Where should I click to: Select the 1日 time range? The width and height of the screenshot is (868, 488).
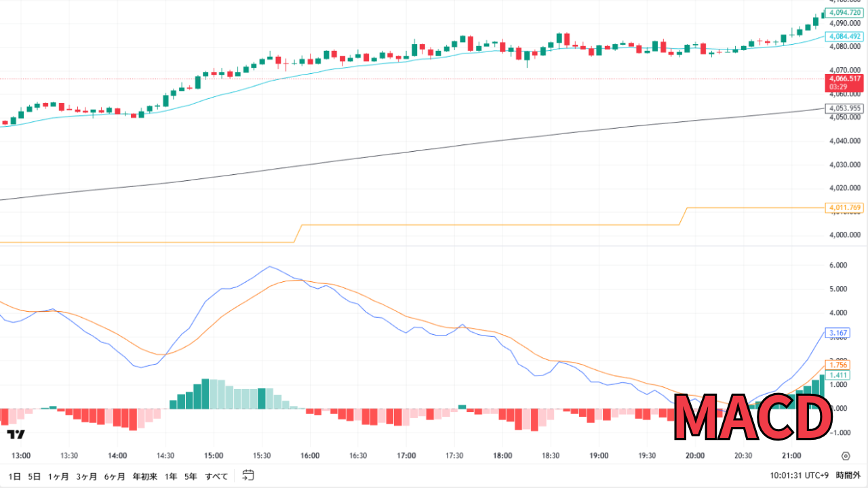tap(14, 476)
